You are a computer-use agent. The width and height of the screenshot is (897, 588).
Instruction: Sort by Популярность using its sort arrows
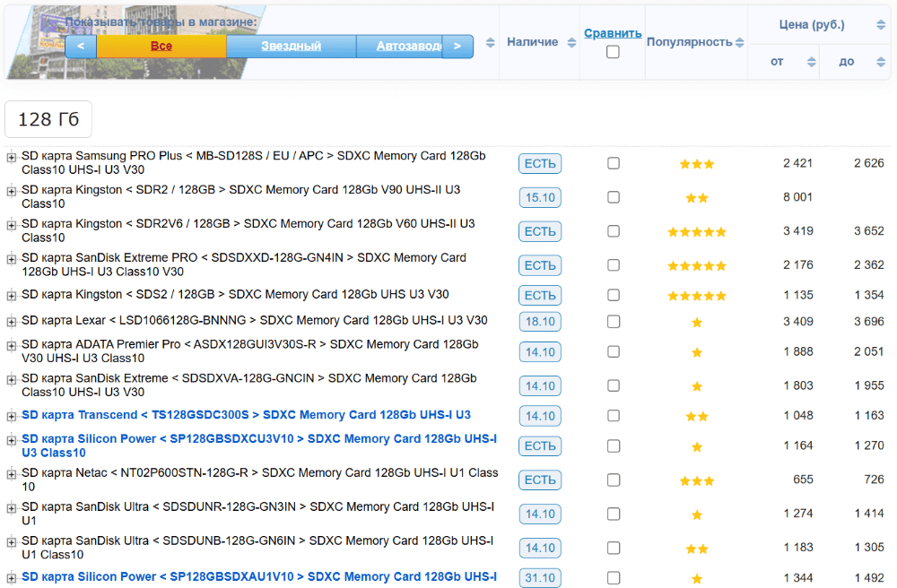(739, 43)
